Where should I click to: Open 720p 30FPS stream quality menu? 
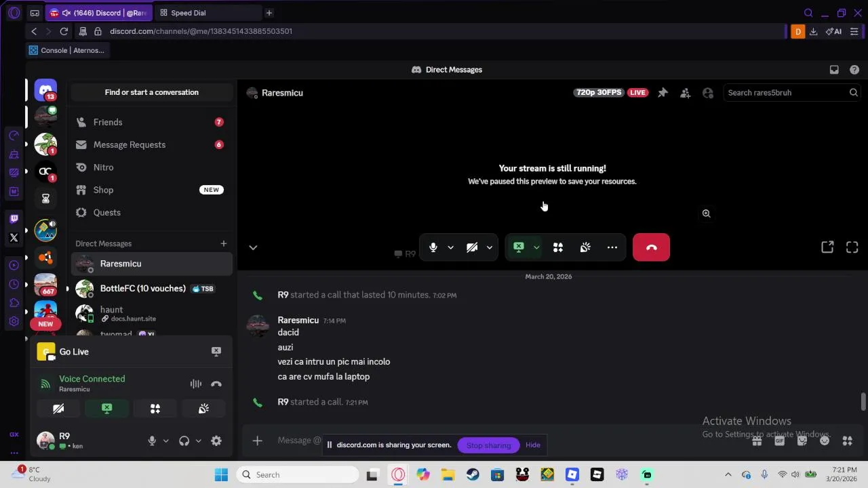pos(599,93)
